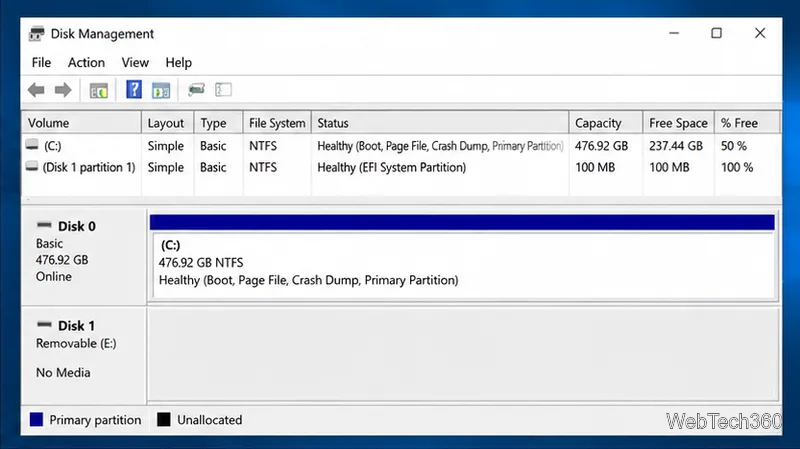Click the Disk 1 partition 1 drive icon

point(32,167)
